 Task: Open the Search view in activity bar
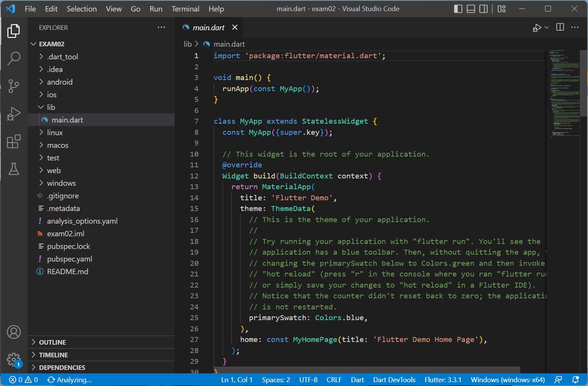[x=14, y=59]
